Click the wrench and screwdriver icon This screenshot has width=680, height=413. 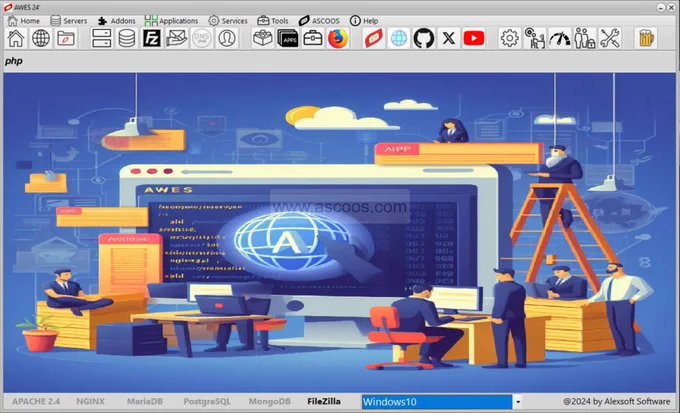click(x=610, y=38)
